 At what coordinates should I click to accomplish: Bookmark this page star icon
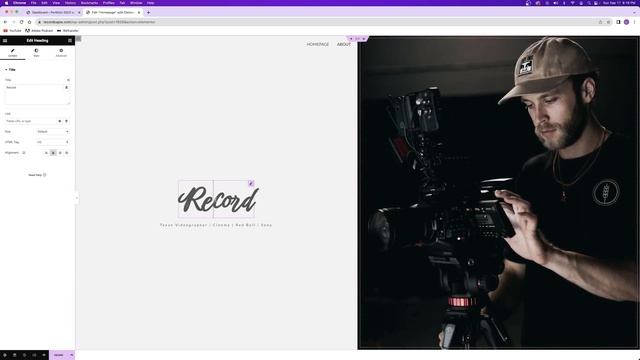pos(608,22)
